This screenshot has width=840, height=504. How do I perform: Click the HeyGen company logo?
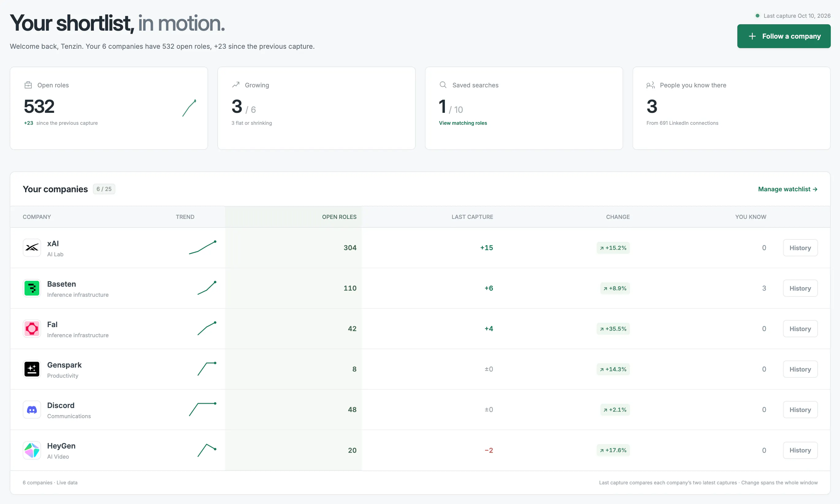coord(32,450)
